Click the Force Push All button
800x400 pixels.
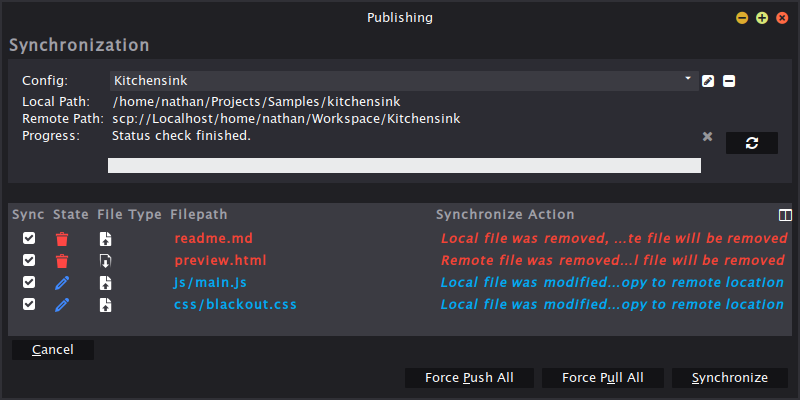469,378
